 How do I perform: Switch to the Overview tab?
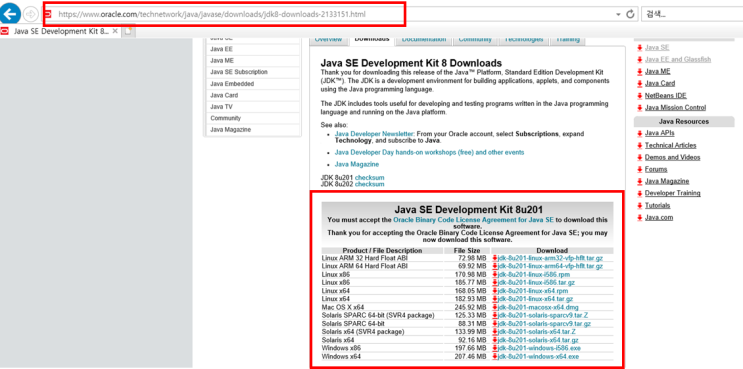tap(328, 40)
